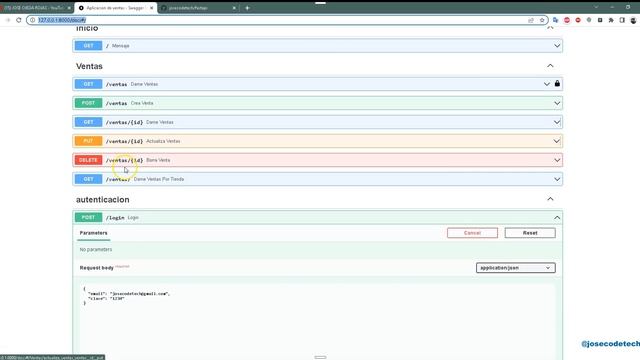640x360 pixels.
Task: Click the autenticacion section heading
Action: (102, 200)
